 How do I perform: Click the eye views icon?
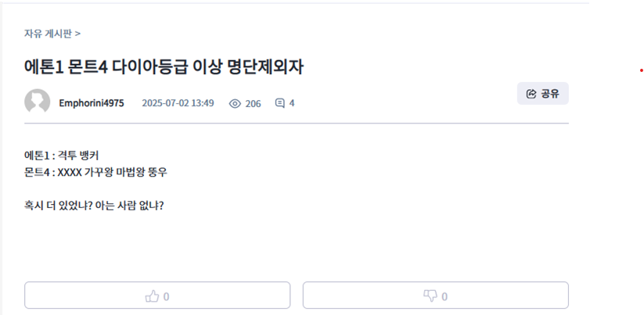(235, 103)
